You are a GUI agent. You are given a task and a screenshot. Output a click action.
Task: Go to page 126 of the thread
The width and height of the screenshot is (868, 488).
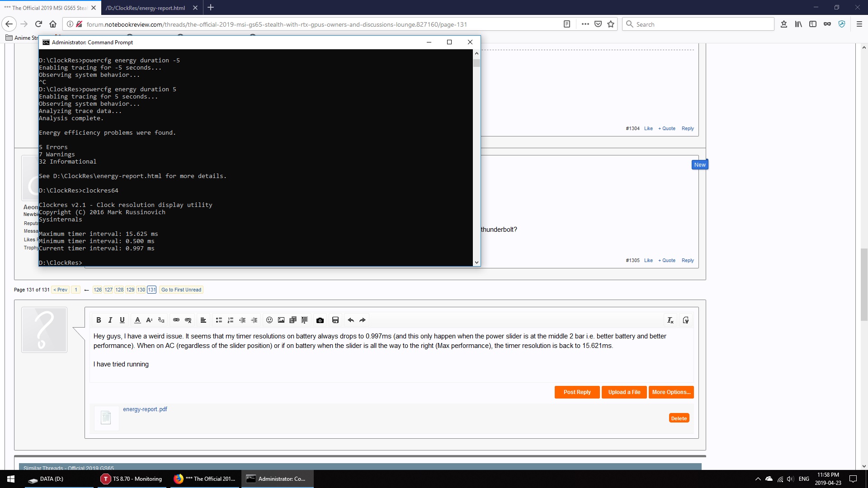(98, 290)
